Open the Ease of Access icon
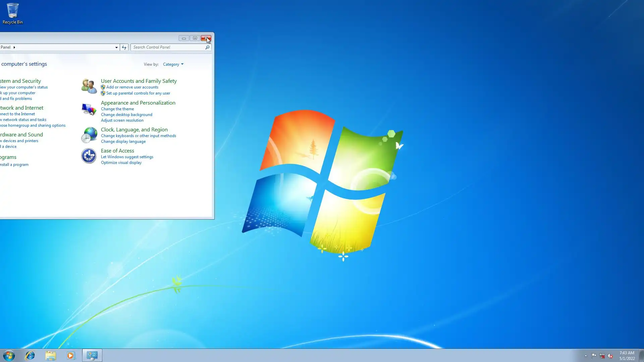This screenshot has height=362, width=644. 89,156
